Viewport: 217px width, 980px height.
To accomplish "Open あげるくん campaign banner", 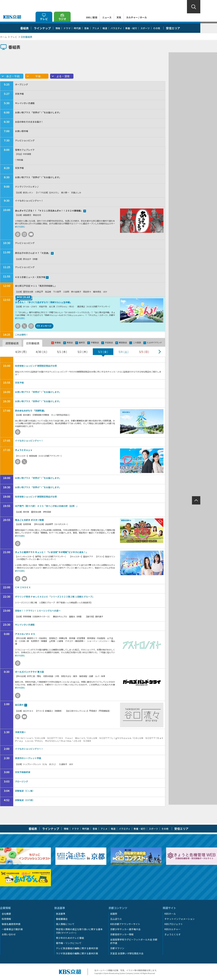I will click(25, 878).
